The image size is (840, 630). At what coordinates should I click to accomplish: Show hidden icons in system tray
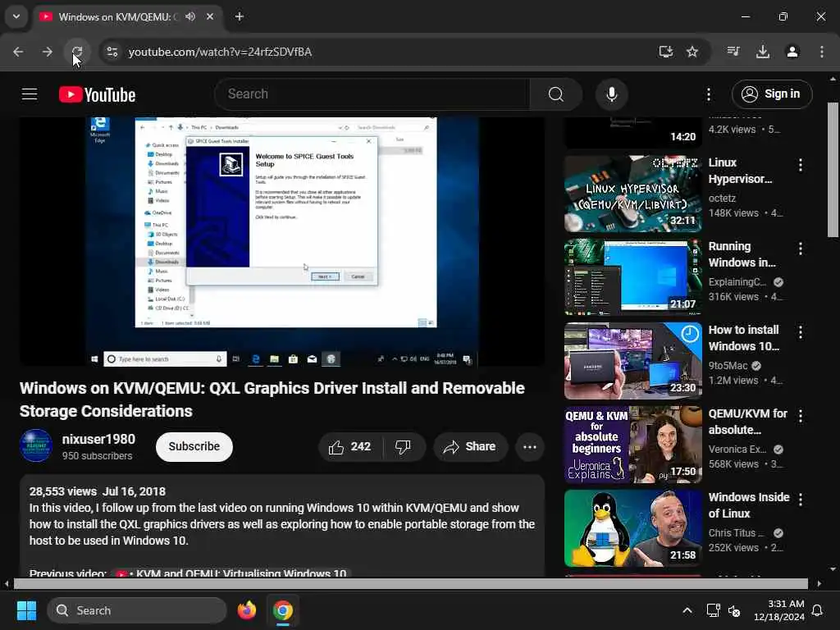[687, 610]
